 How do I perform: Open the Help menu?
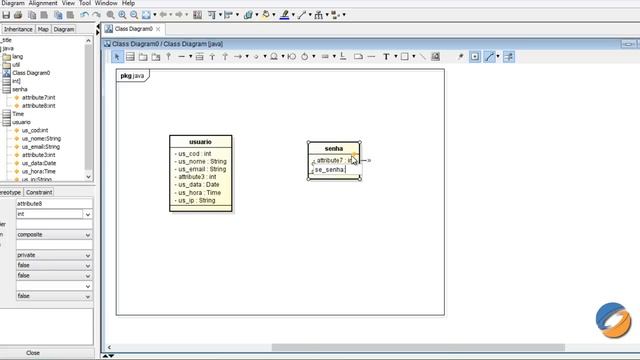click(128, 3)
